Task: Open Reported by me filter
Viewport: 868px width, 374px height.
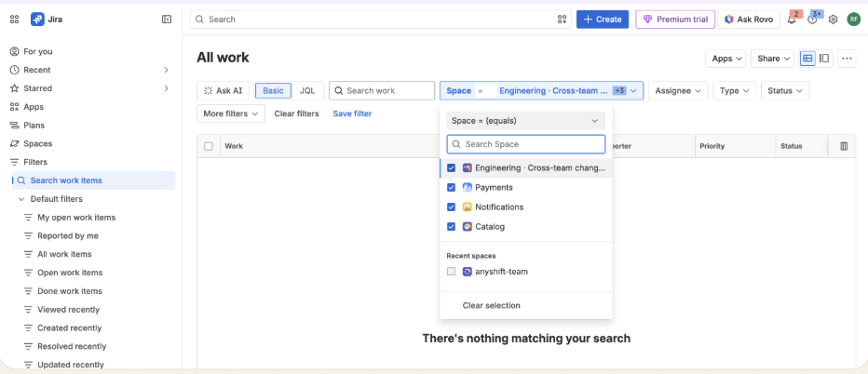Action: (x=68, y=235)
